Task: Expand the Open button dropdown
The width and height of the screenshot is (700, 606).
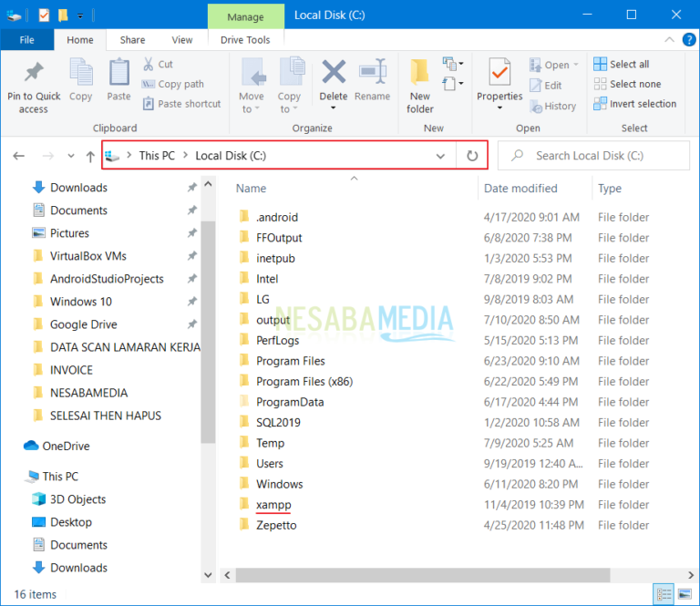Action: point(576,65)
